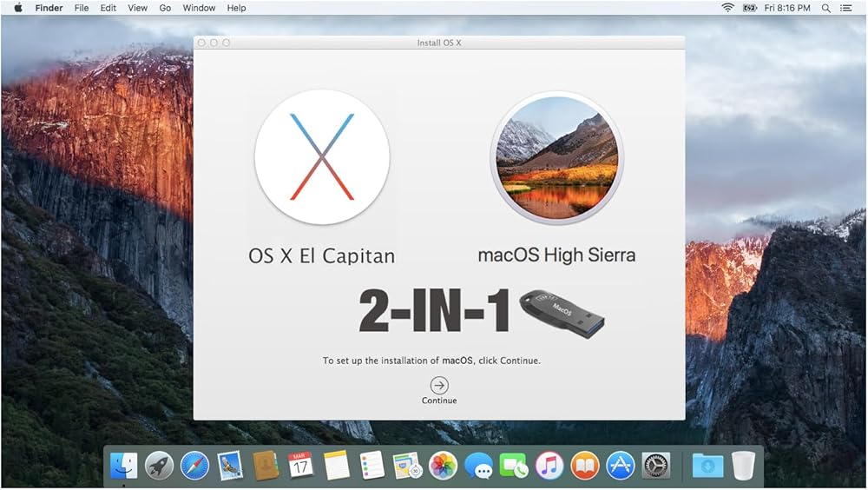Open Spotlight search magnifier icon
Viewport: 868px width, 490px height.
pos(826,8)
